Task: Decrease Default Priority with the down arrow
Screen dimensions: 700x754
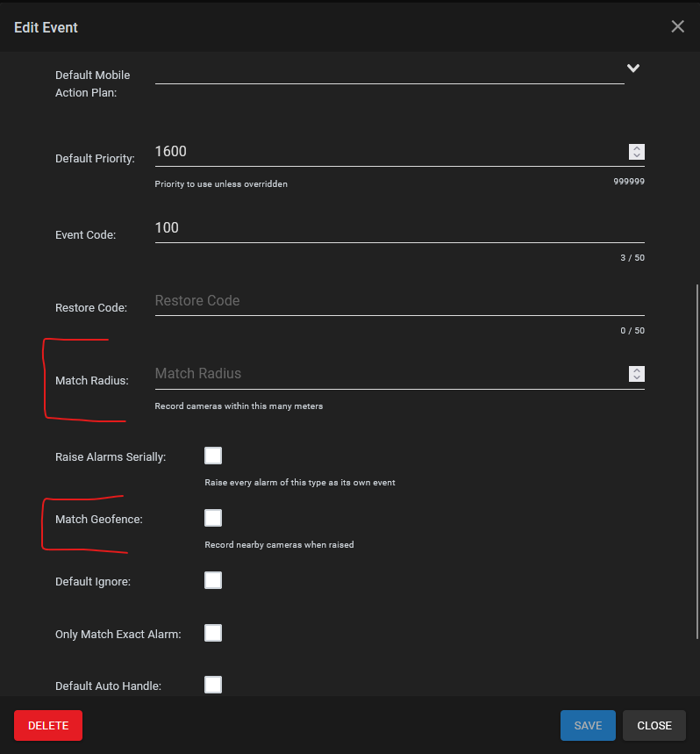Action: pos(637,155)
